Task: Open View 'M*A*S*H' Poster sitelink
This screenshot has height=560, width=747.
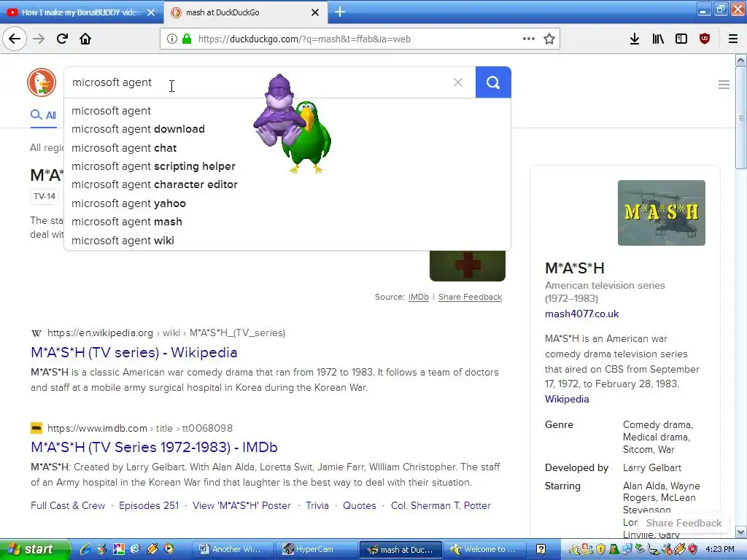Action: pyautogui.click(x=241, y=506)
